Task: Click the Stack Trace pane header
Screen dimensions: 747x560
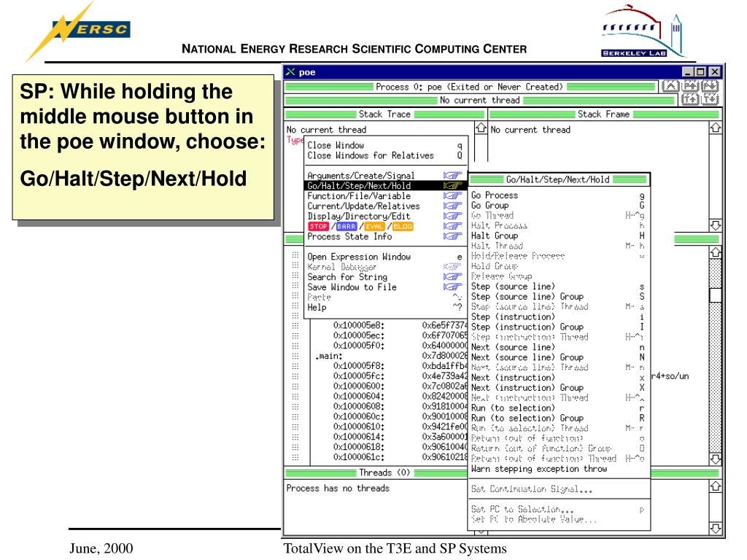Action: [384, 114]
